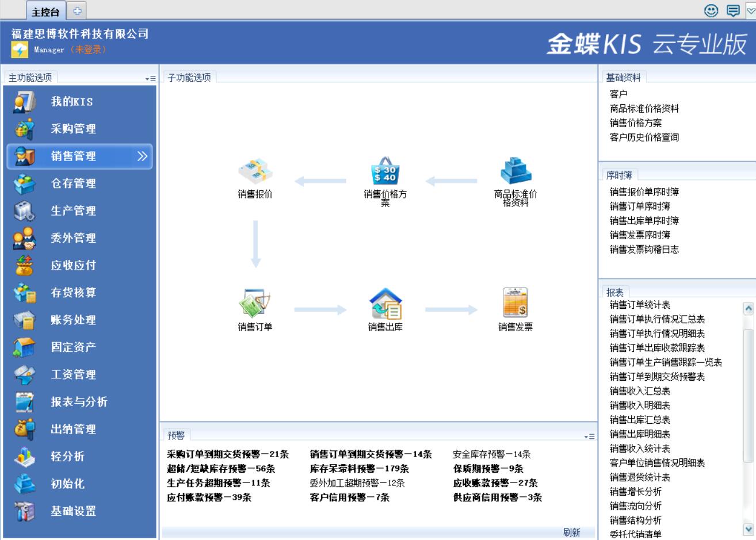Open the 销售订单统计表 report
This screenshot has height=540, width=756.
pyautogui.click(x=640, y=305)
